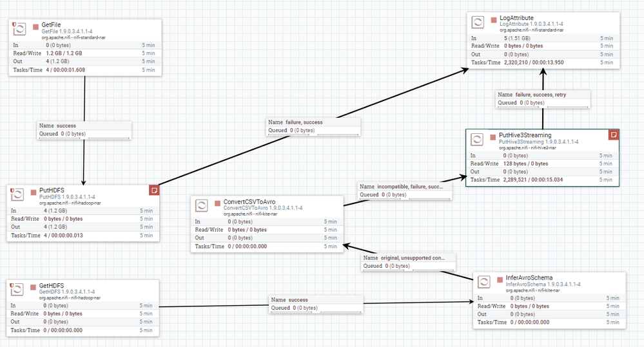Click the PutHive3Streaming processor title

(525, 135)
